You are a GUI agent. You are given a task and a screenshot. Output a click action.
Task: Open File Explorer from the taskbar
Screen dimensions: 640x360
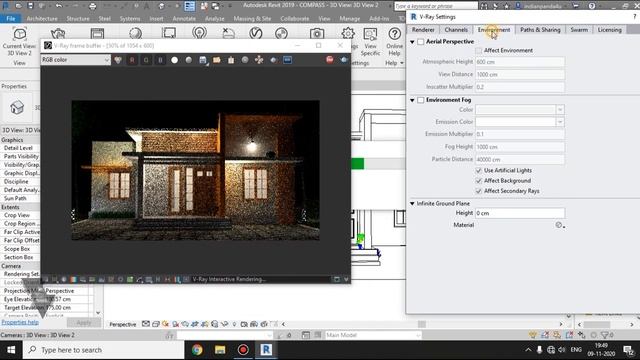pos(220,350)
